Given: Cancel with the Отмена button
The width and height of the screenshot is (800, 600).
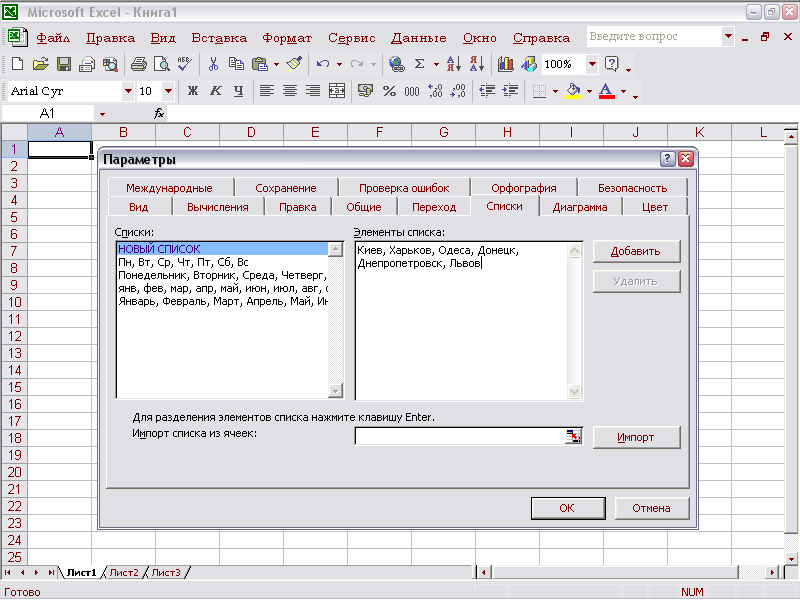Looking at the screenshot, I should pos(652,508).
